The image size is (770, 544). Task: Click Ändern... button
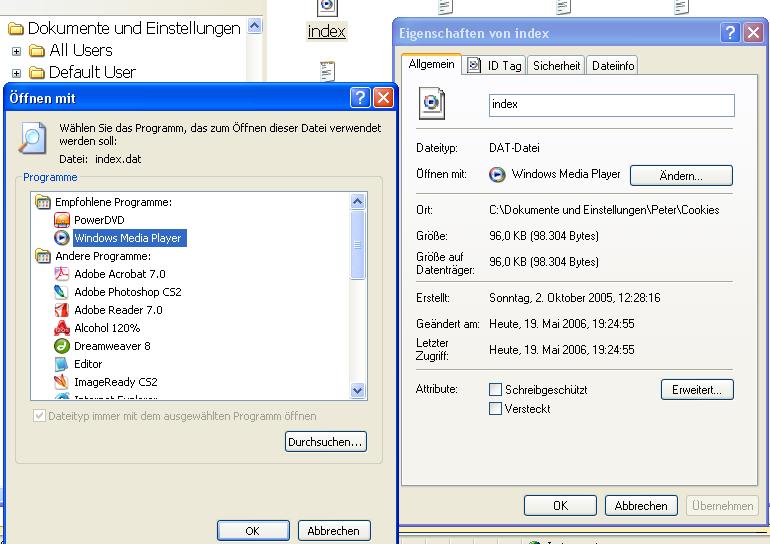pyautogui.click(x=681, y=176)
